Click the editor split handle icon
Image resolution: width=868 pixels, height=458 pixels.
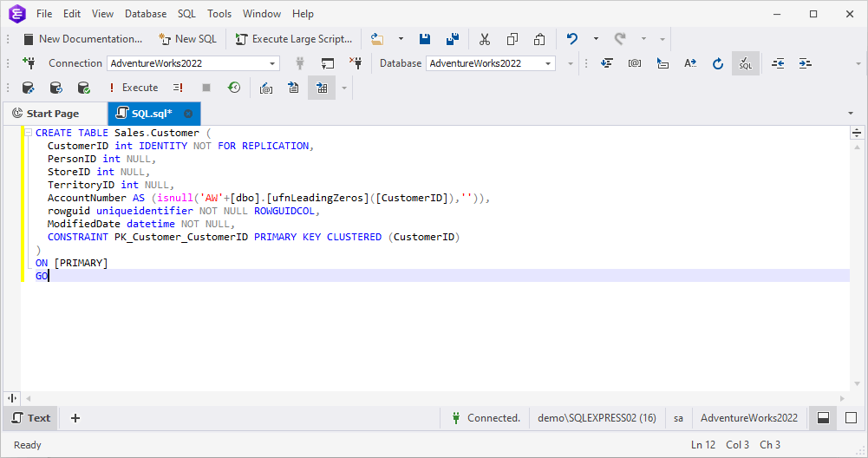pyautogui.click(x=857, y=133)
